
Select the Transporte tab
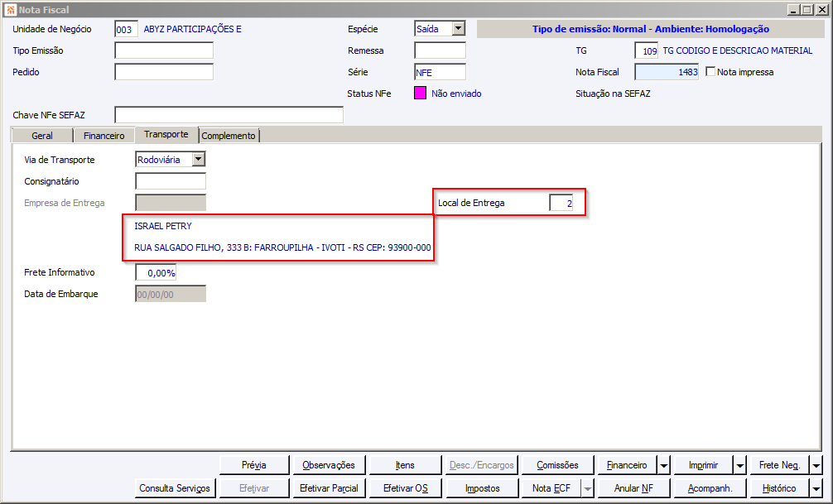click(x=166, y=134)
